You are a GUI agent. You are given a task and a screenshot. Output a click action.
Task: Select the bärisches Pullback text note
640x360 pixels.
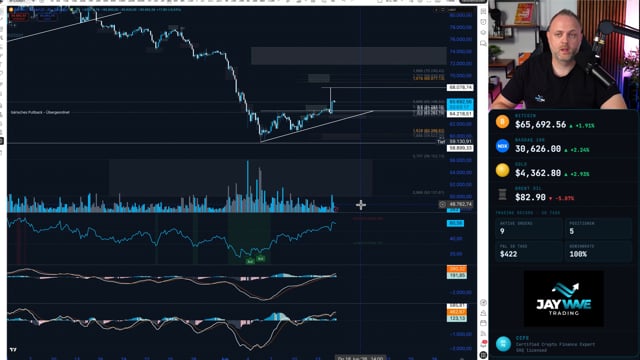40,112
